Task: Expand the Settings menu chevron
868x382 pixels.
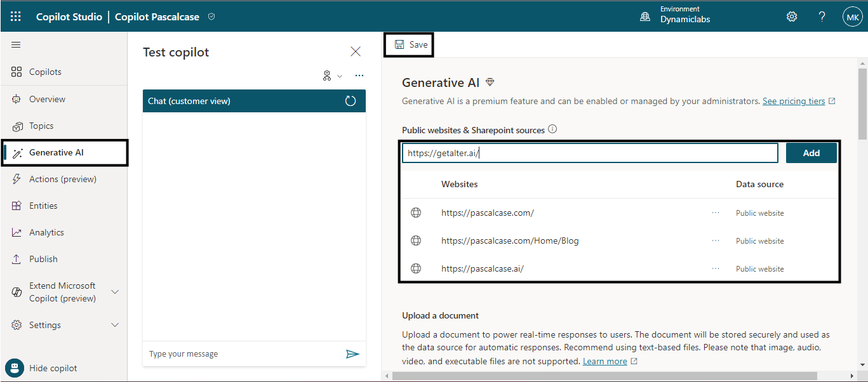Action: [x=115, y=325]
